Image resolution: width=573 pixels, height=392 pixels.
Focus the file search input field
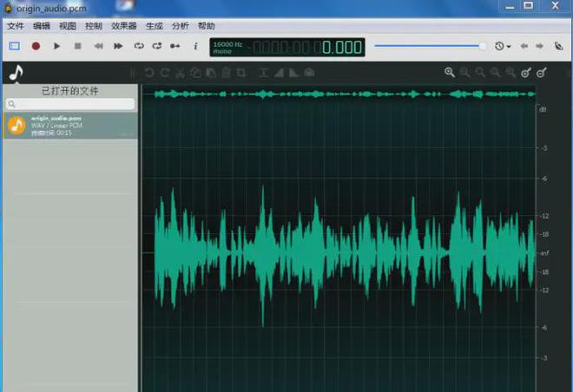pos(70,104)
